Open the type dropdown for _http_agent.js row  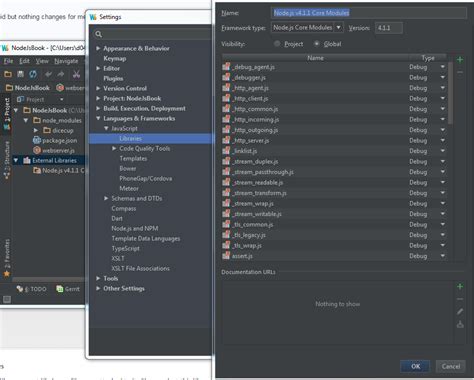tap(442, 88)
